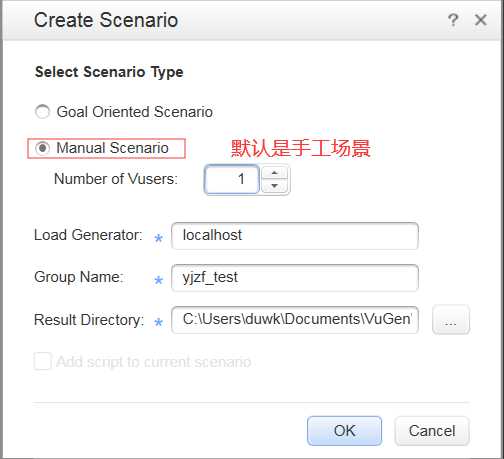Cancel scenario creation
Image resolution: width=504 pixels, height=459 pixels.
[432, 431]
